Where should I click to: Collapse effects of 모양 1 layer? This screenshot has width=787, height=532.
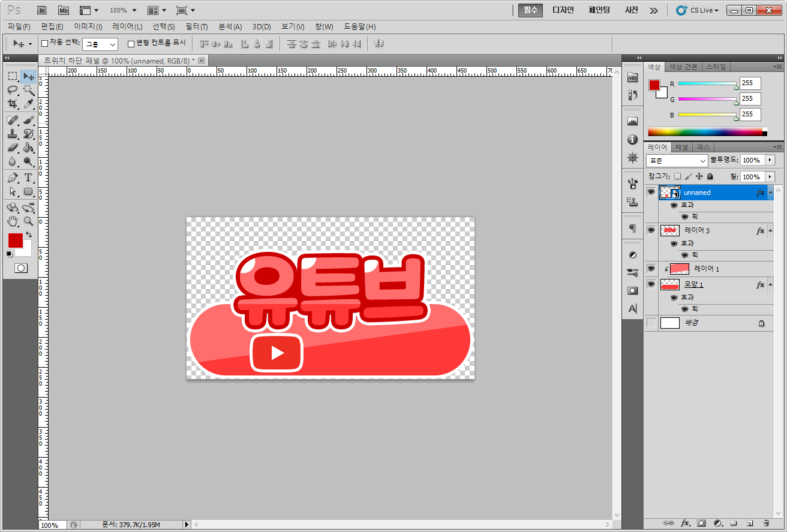771,285
